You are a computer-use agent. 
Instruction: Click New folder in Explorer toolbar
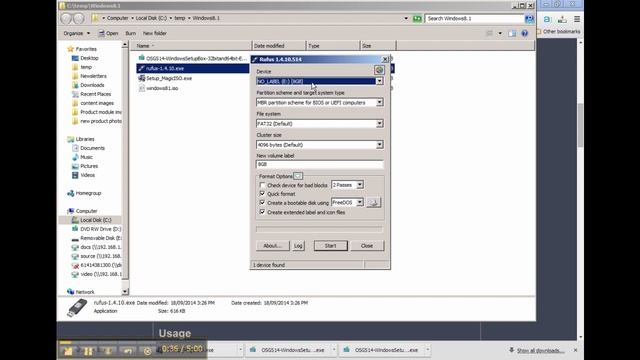(x=155, y=33)
